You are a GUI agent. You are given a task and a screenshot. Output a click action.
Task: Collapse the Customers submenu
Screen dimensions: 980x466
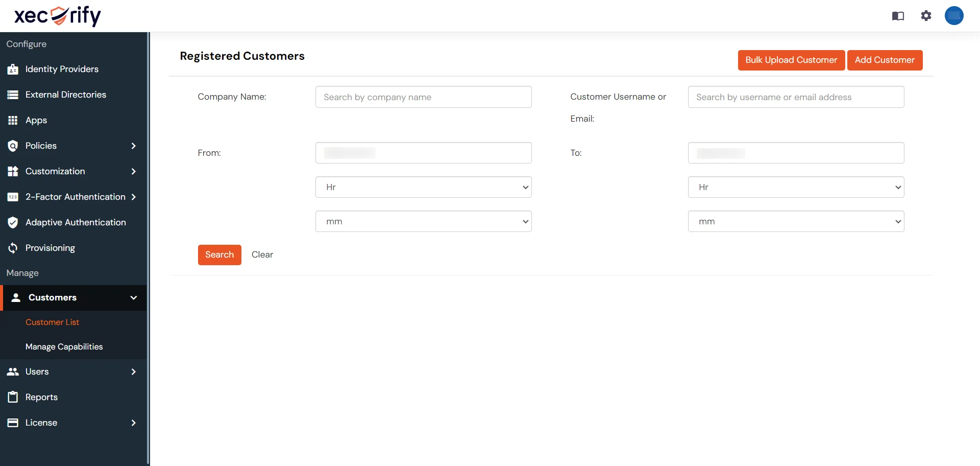133,297
